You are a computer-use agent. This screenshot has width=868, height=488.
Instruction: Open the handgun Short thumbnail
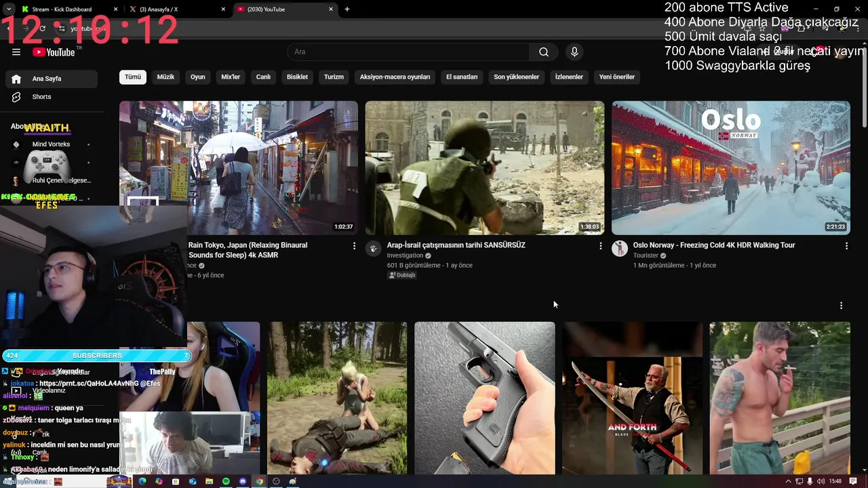(485, 398)
